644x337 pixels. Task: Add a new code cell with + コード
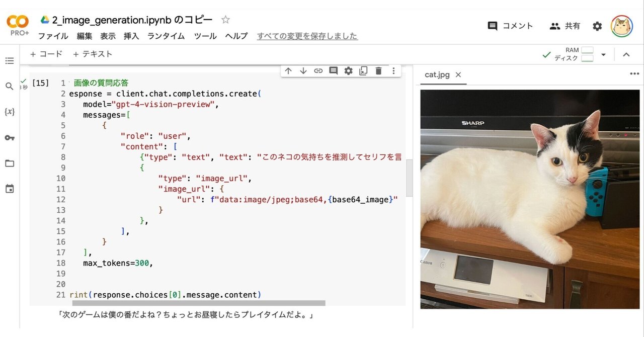pos(46,53)
